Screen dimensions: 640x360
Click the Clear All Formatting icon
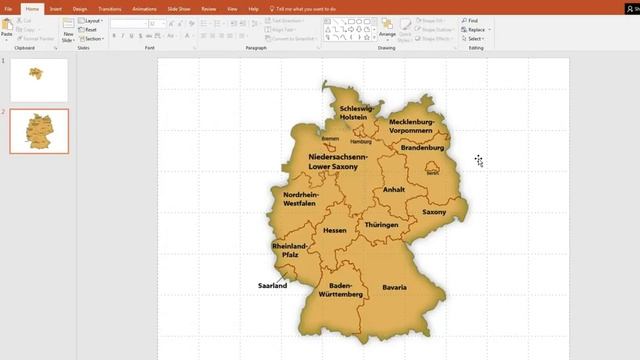click(x=191, y=24)
